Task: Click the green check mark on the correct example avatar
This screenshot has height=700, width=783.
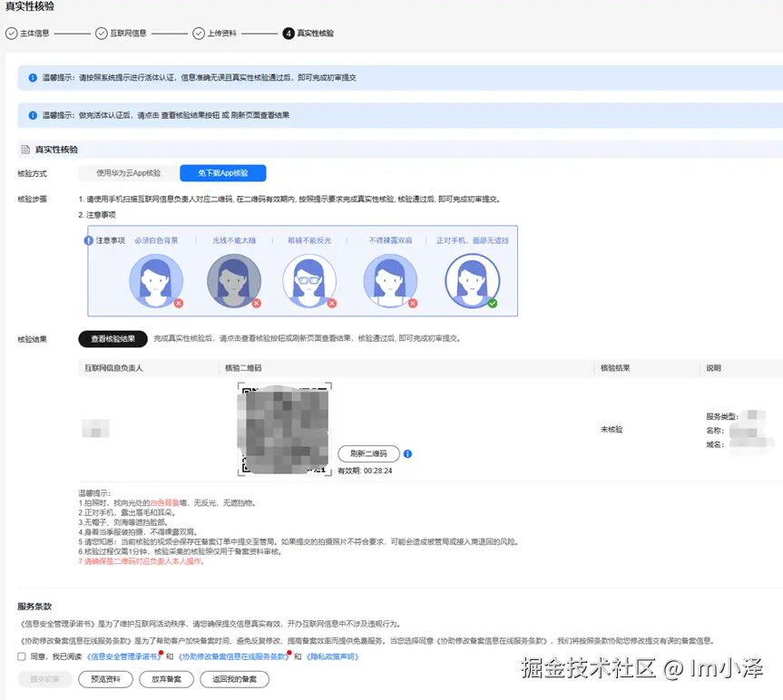Action: click(493, 303)
